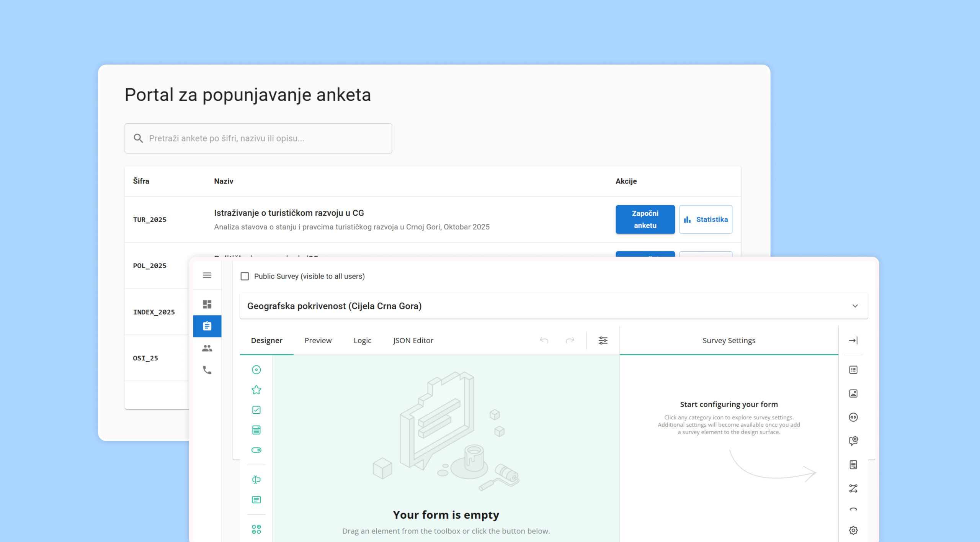
Task: Open the users group sidebar icon
Action: (x=207, y=348)
